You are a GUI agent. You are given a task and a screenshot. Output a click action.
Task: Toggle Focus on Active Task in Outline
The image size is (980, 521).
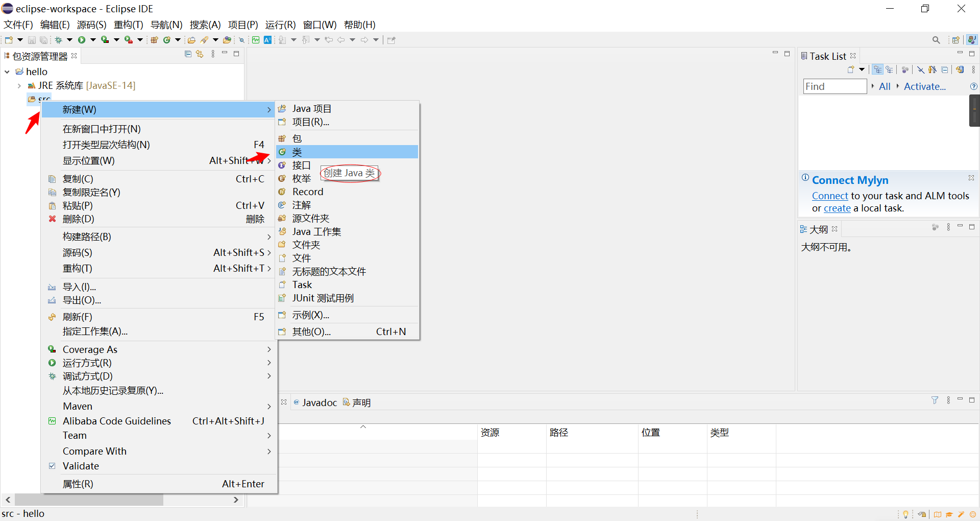(936, 227)
